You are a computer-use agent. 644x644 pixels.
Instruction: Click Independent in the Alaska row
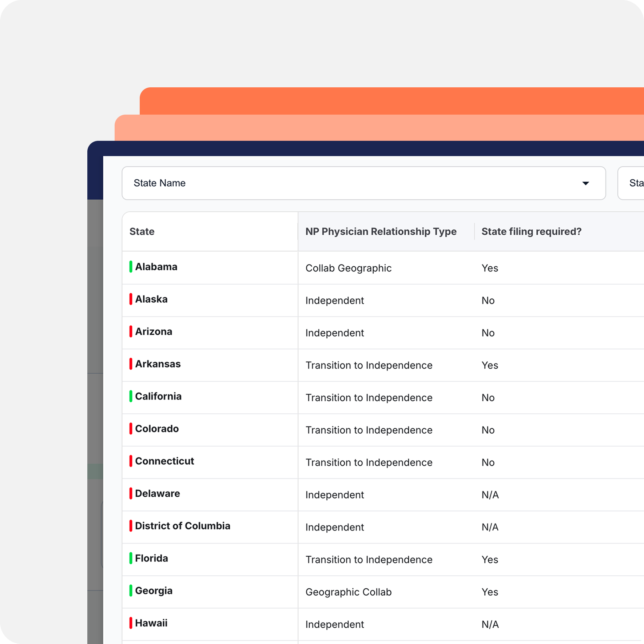point(335,301)
